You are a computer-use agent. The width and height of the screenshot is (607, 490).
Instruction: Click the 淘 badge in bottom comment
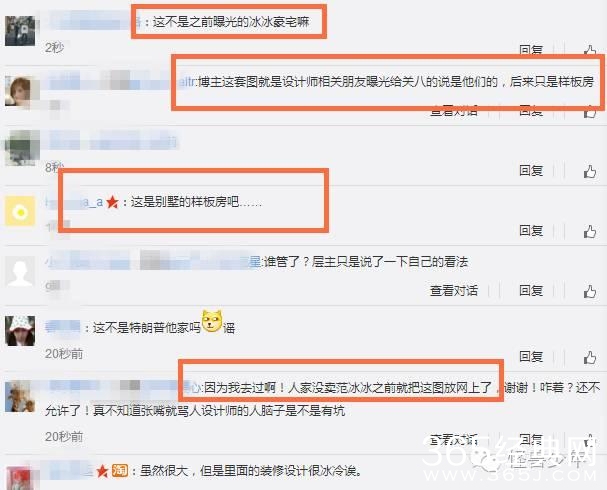(120, 471)
